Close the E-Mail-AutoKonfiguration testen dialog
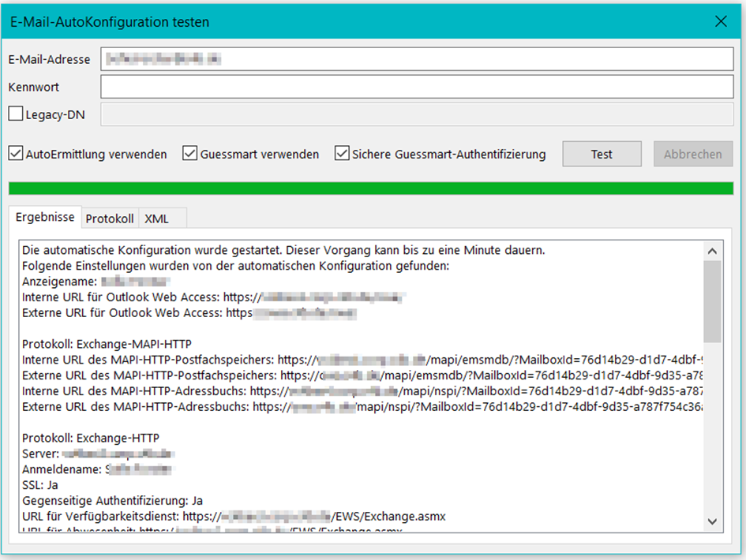Viewport: 746px width, 560px height. (x=721, y=21)
